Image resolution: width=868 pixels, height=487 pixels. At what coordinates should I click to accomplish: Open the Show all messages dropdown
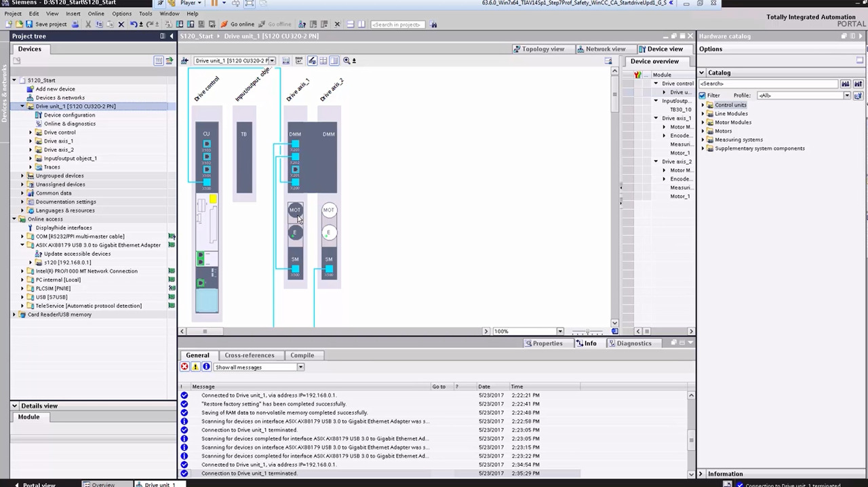point(300,367)
